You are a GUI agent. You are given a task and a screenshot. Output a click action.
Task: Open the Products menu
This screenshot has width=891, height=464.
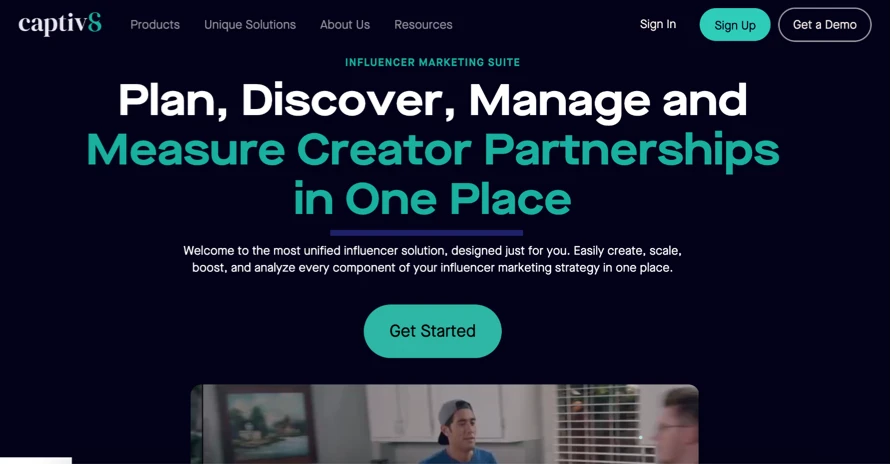coord(155,25)
